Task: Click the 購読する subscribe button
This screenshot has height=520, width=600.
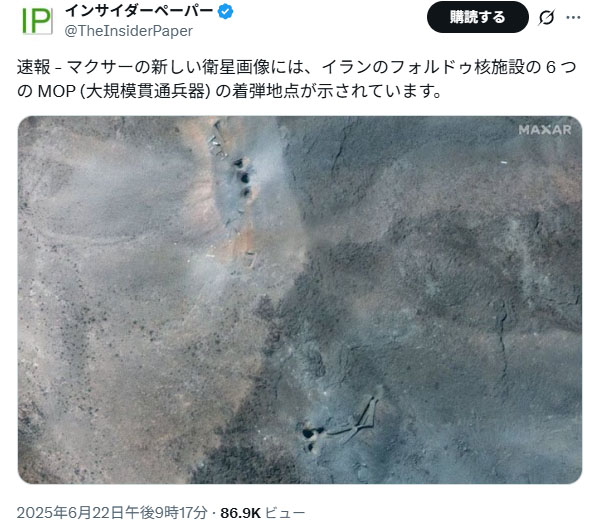Action: tap(478, 17)
